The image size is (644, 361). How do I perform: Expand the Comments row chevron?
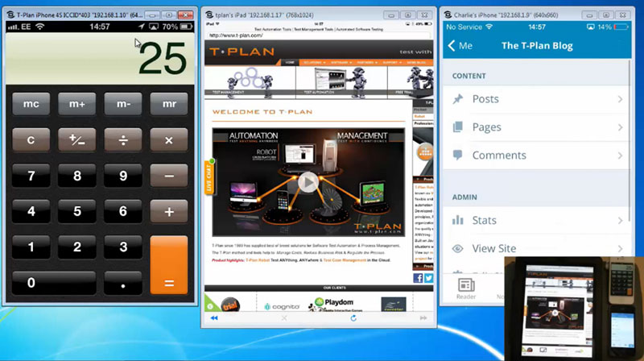[620, 156]
